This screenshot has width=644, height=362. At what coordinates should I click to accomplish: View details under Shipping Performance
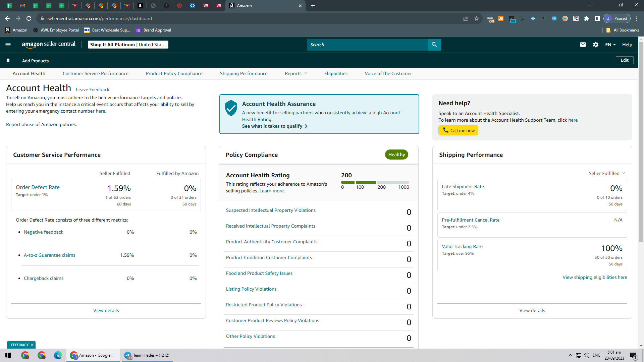coord(532,310)
